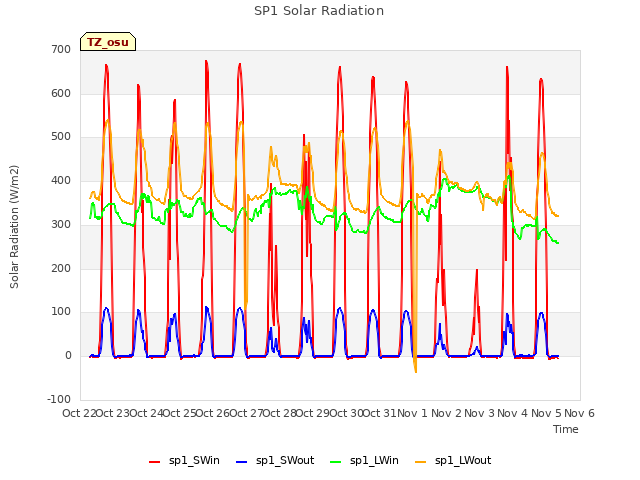Click the 0 y-axis tick label
Viewport: 640px width, 480px height.
tap(68, 356)
